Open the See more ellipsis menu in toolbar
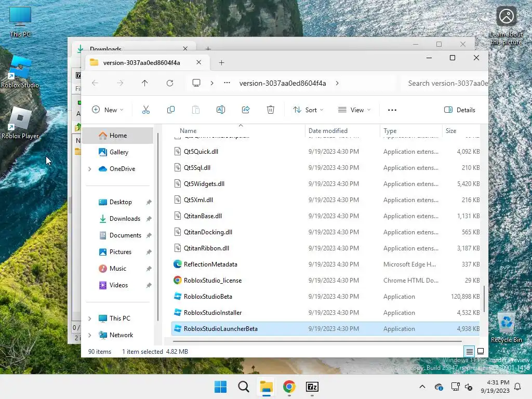Viewport: 532px width, 399px height. pos(392,110)
